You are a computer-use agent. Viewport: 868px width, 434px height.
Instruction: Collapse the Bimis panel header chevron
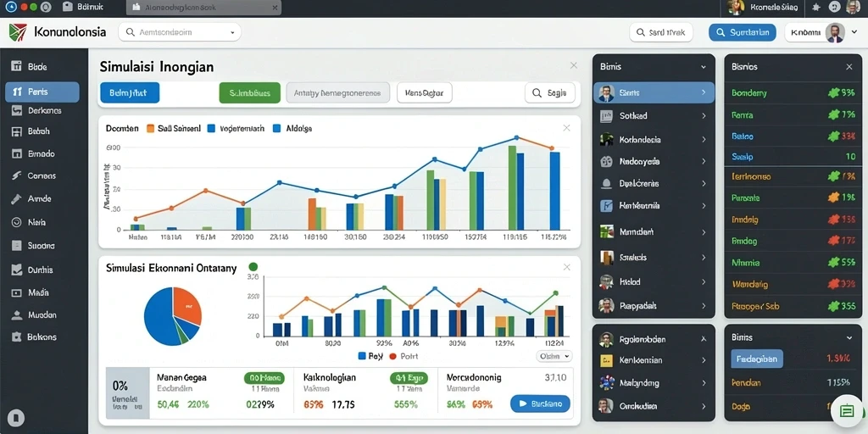tap(703, 67)
